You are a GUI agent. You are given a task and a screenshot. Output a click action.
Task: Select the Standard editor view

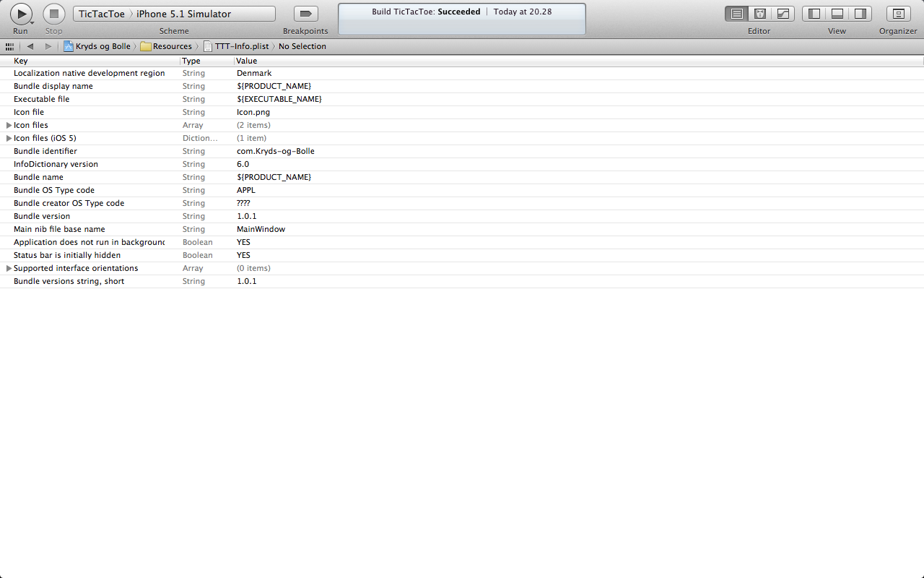coord(736,14)
